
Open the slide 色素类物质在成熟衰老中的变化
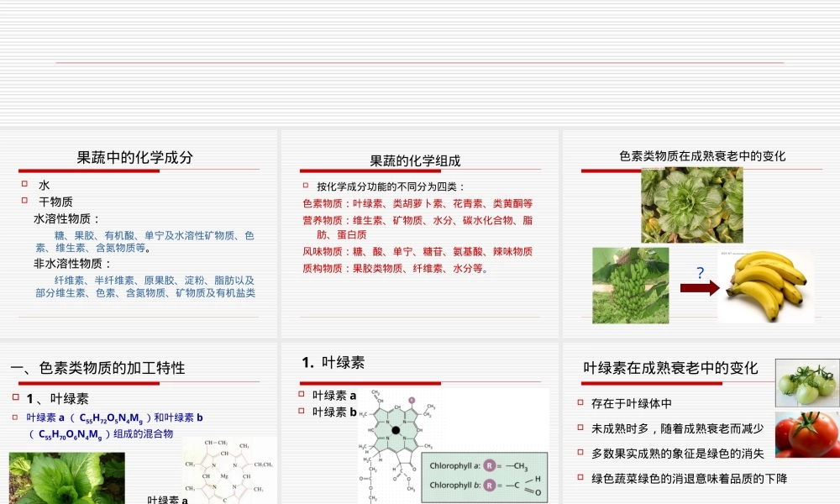pyautogui.click(x=701, y=234)
